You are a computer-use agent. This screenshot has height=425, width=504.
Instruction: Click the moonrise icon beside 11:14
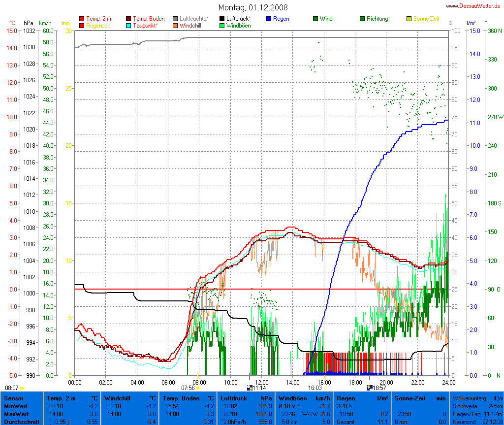tap(249, 388)
